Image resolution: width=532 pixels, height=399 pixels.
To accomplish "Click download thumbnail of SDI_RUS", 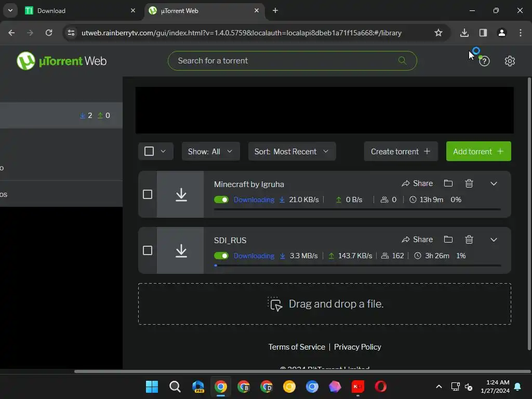I will (180, 250).
